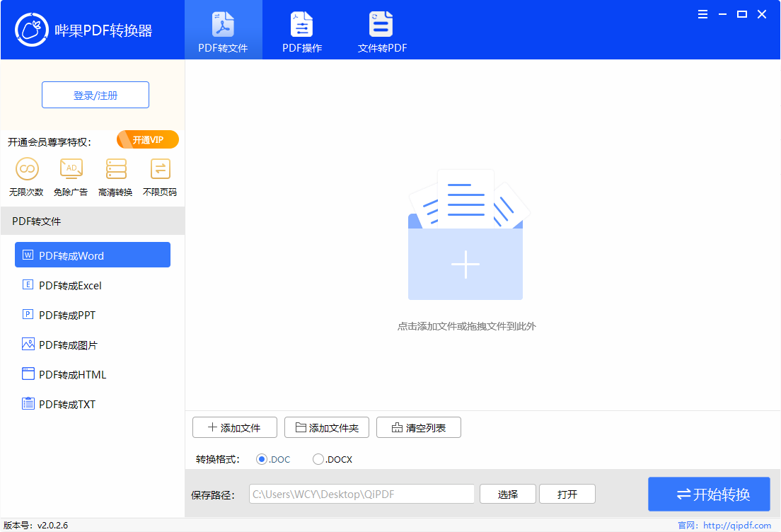Image resolution: width=781 pixels, height=532 pixels.
Task: Switch to the PDF操作 tab
Action: click(302, 30)
